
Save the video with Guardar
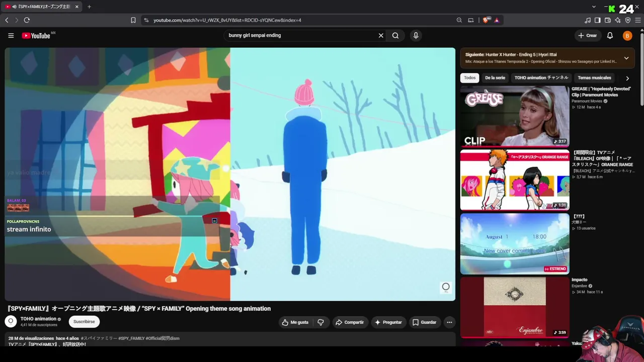424,322
